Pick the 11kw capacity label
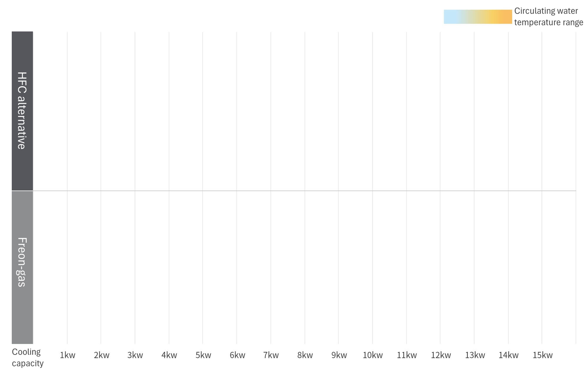Screen dimensions: 588x381 tap(407, 355)
